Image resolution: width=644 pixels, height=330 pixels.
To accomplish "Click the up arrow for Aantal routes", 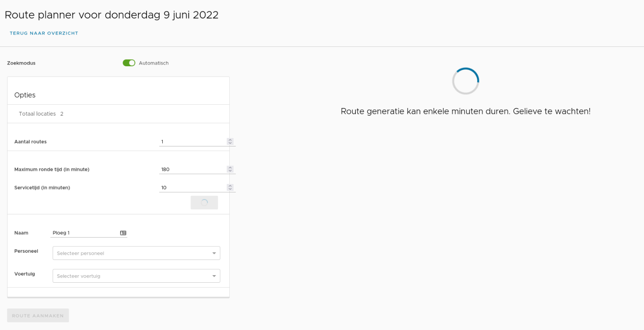I will 230,140.
